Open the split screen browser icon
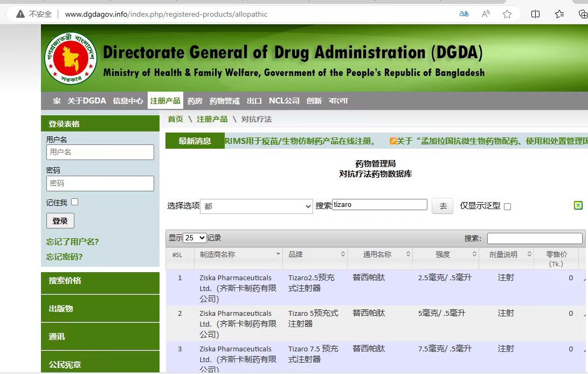The width and height of the screenshot is (588, 374). (535, 14)
